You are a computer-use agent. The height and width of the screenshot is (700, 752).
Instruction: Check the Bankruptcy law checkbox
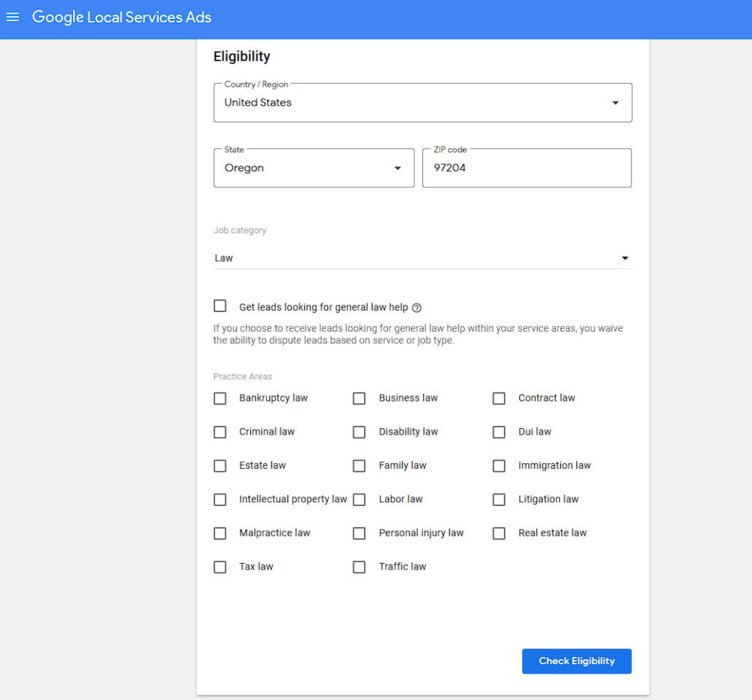[220, 399]
